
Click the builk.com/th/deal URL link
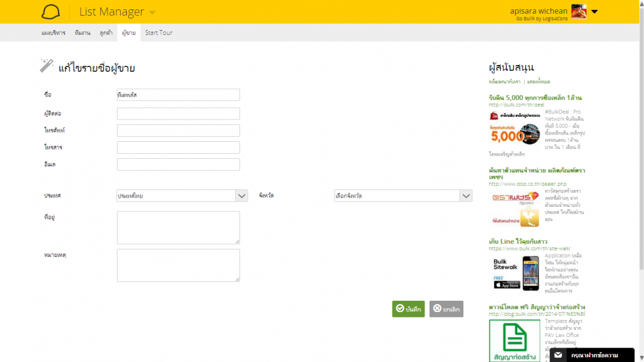516,105
